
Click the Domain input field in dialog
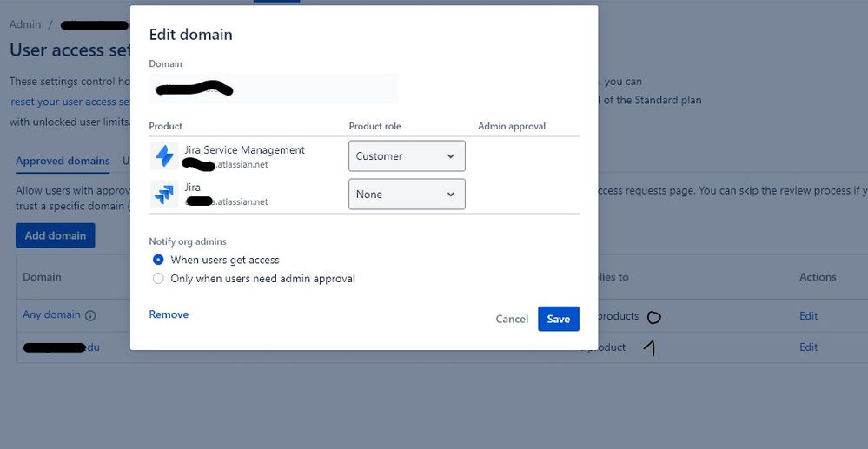pos(273,89)
